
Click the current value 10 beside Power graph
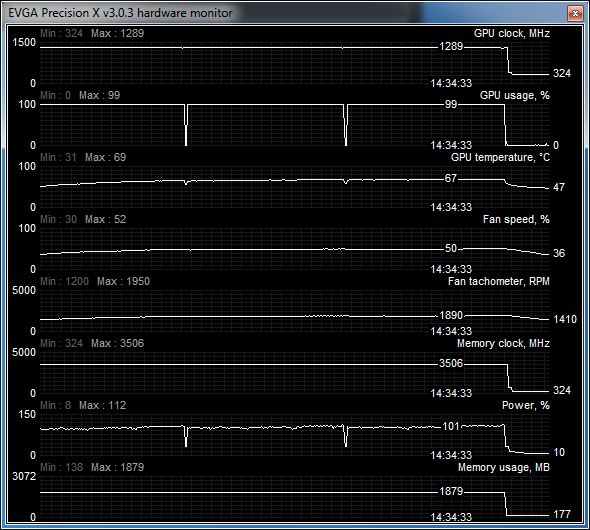click(x=559, y=453)
